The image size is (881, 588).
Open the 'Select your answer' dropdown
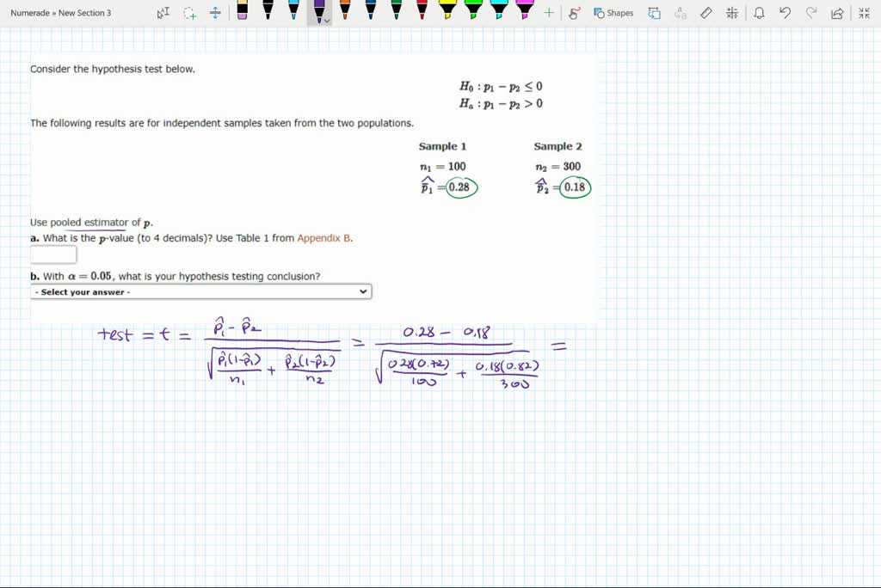[x=200, y=292]
